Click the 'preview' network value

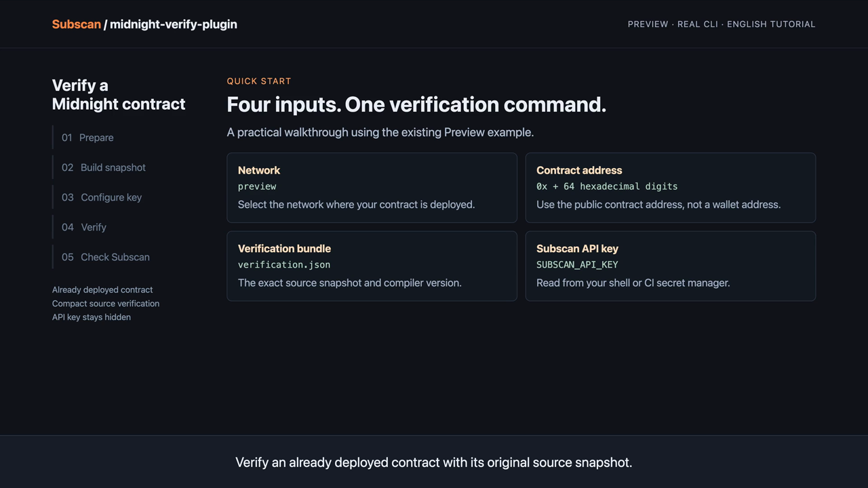pos(257,186)
